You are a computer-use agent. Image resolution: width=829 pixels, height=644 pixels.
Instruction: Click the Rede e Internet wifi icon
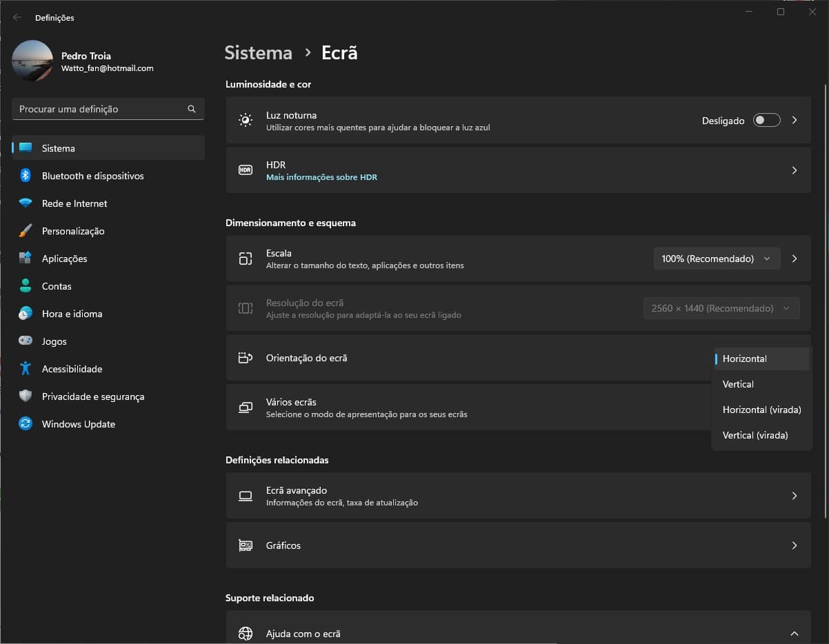tap(26, 203)
